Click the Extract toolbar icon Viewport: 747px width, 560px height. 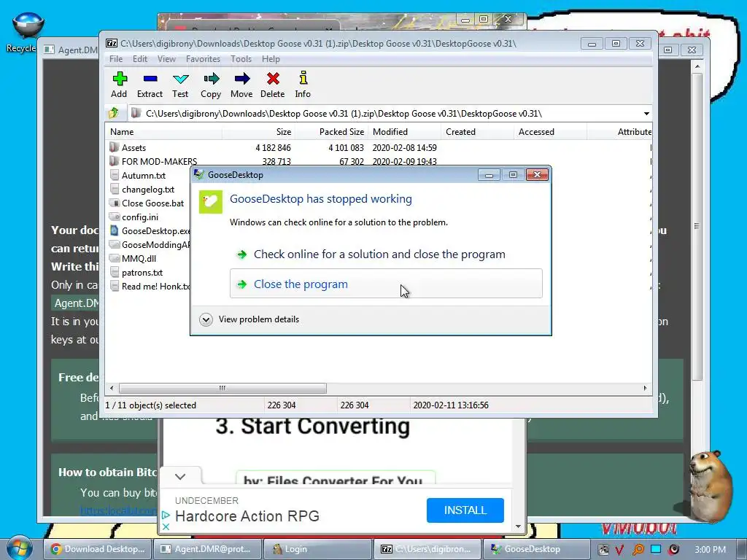pyautogui.click(x=150, y=85)
